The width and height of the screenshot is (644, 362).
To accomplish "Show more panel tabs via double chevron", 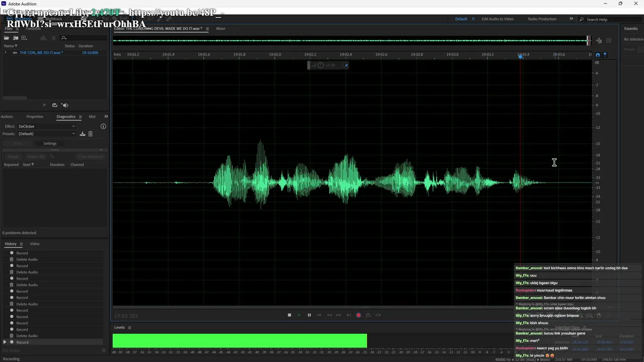I will [x=106, y=117].
